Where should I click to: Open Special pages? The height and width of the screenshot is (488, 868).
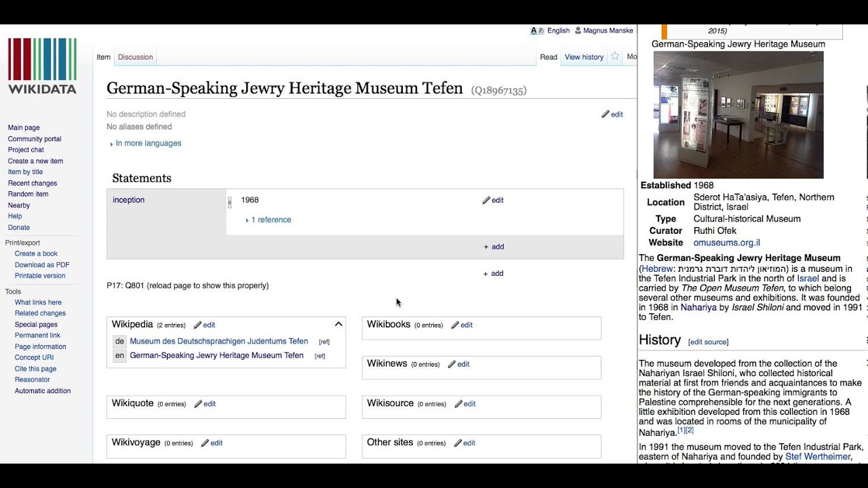36,325
